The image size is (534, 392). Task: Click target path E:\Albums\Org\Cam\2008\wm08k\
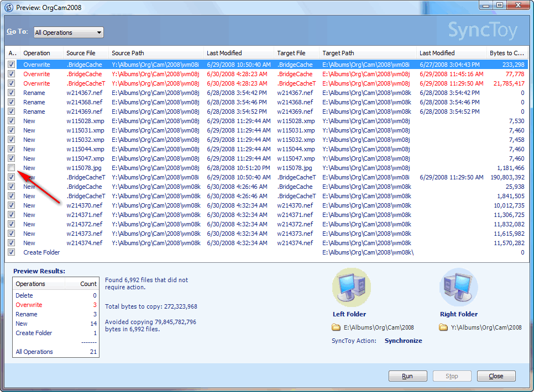click(368, 252)
